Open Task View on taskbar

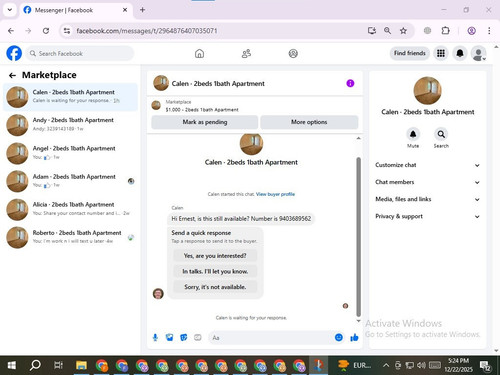click(58, 366)
